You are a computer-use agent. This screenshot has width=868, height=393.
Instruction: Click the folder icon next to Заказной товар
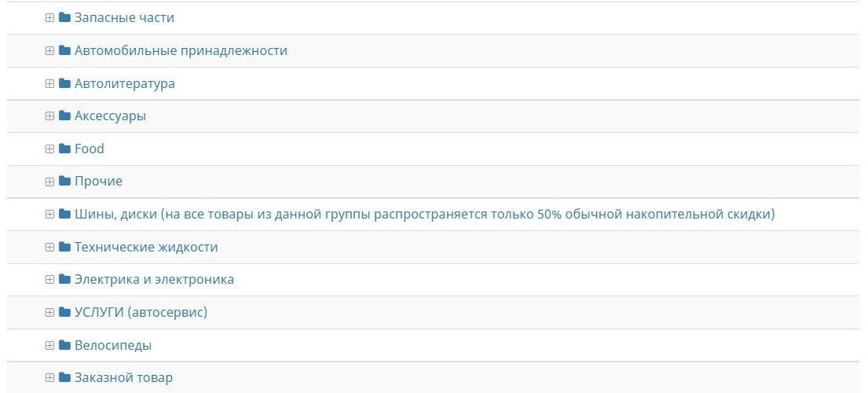(64, 378)
